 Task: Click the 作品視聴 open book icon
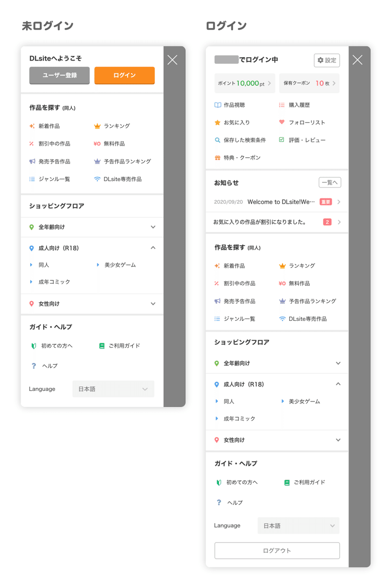point(217,105)
